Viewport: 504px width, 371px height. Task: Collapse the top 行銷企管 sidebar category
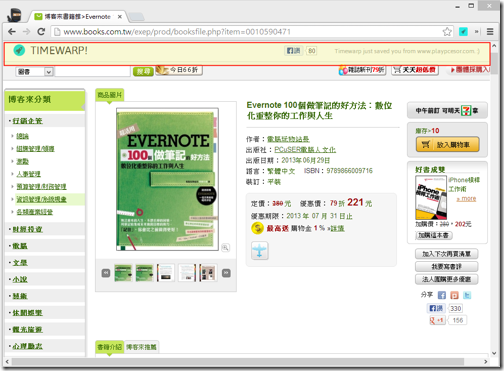27,121
